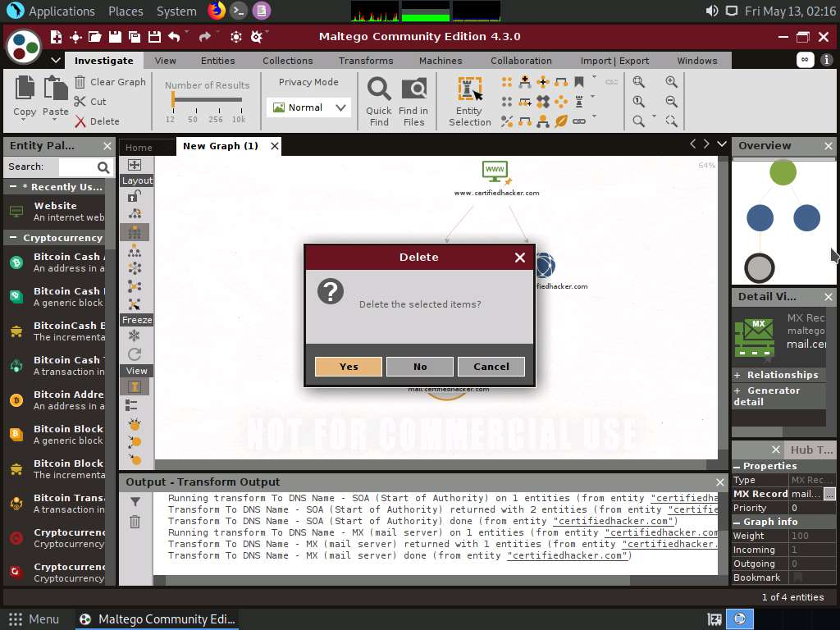
Task: Click the zoom selection dashed magnifier icon
Action: pyautogui.click(x=671, y=121)
